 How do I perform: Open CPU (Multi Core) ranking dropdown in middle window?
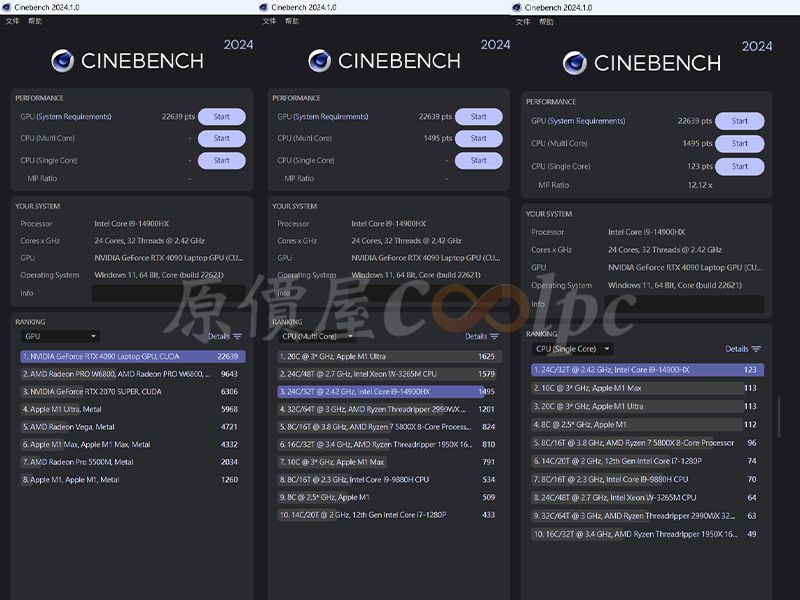(x=317, y=336)
